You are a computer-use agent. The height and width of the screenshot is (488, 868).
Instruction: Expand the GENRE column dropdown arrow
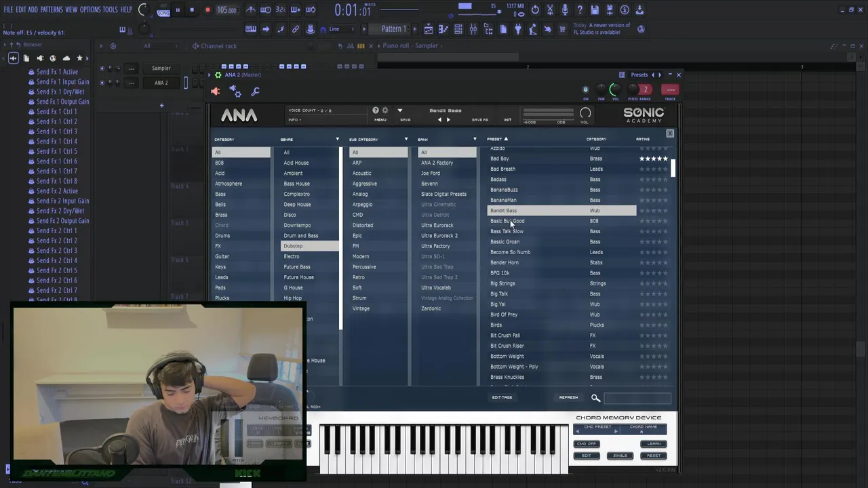pos(337,140)
